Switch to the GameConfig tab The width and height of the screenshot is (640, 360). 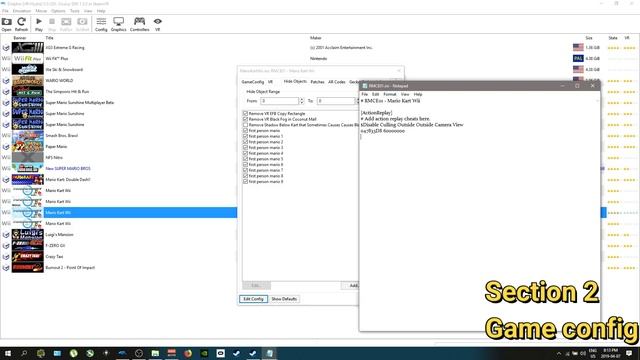(253, 82)
